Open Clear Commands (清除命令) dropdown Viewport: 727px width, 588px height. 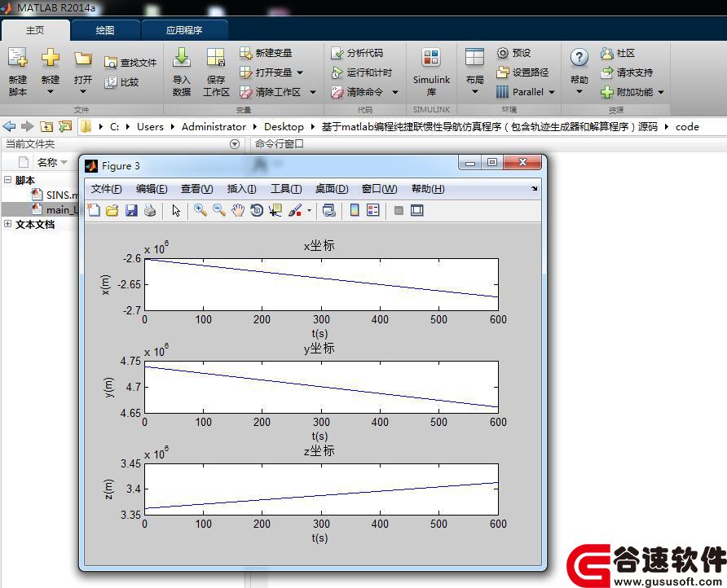point(395,92)
